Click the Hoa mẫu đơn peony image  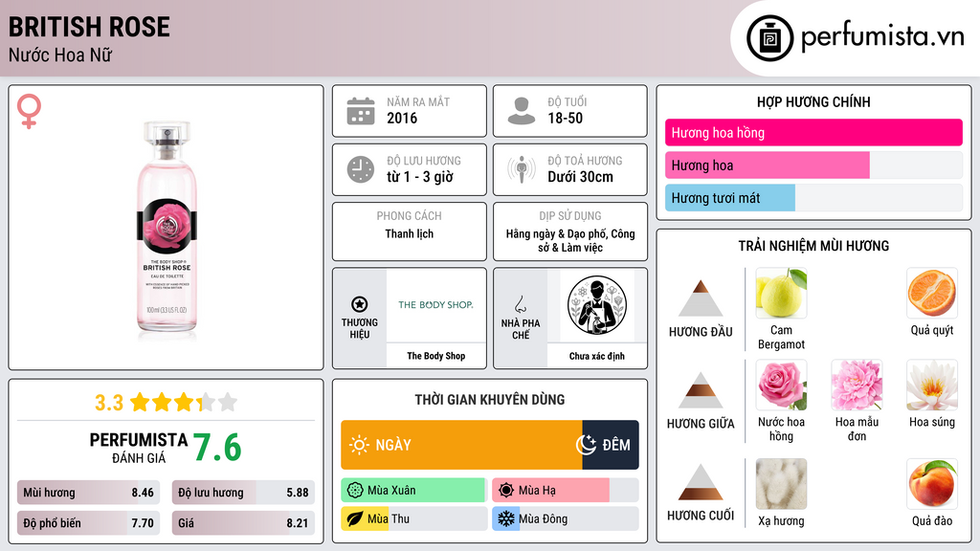[x=857, y=385]
